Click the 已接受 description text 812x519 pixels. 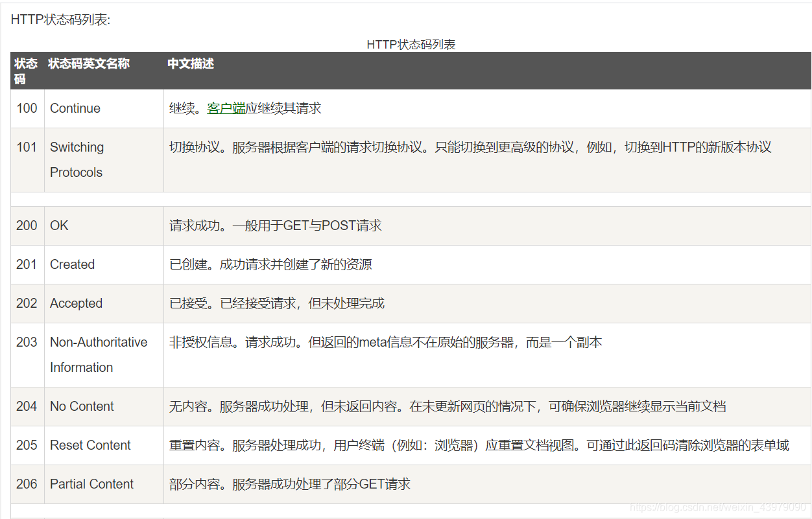pyautogui.click(x=277, y=303)
